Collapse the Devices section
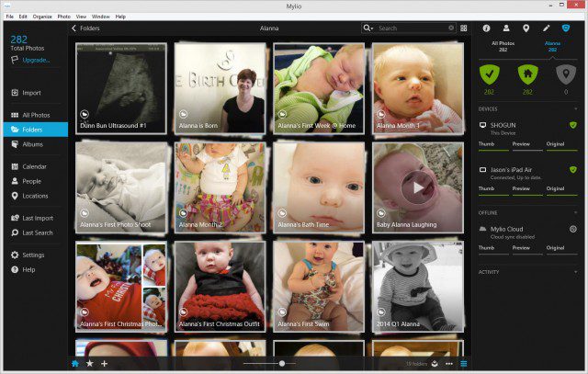This screenshot has width=588, height=374. point(576,108)
